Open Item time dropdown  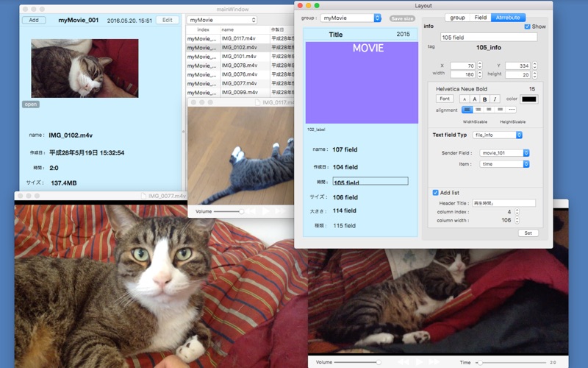tap(504, 164)
